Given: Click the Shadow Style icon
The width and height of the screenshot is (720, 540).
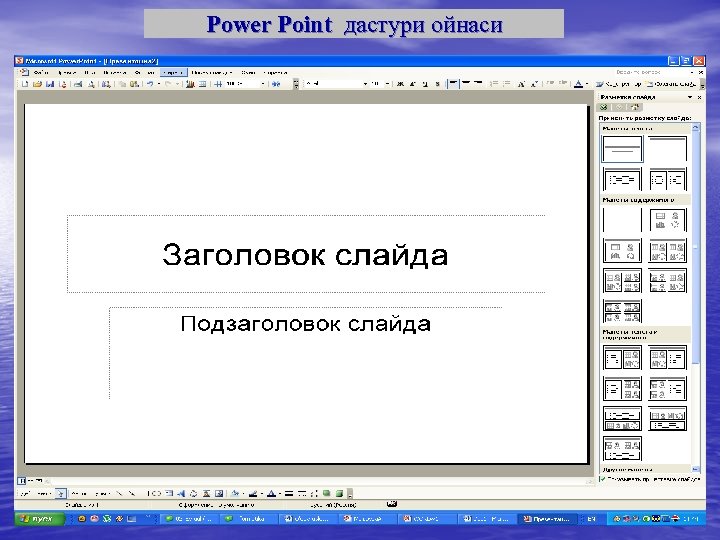Looking at the screenshot, I should (x=326, y=494).
